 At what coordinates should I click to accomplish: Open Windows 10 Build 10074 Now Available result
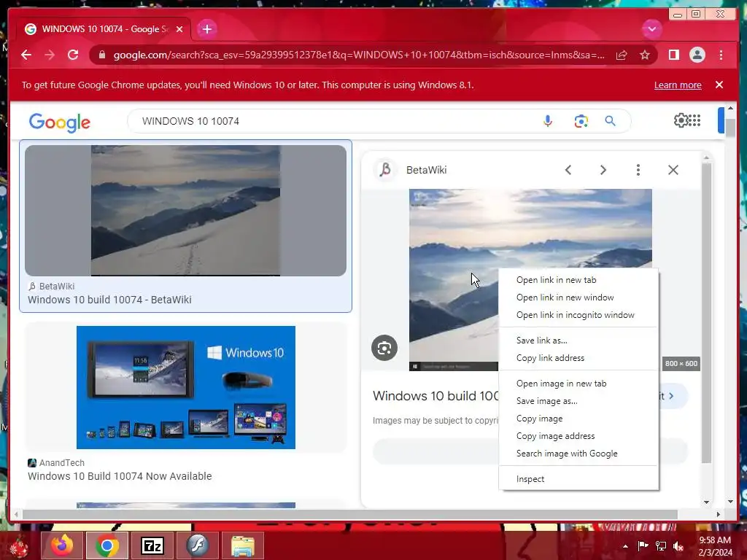click(120, 476)
